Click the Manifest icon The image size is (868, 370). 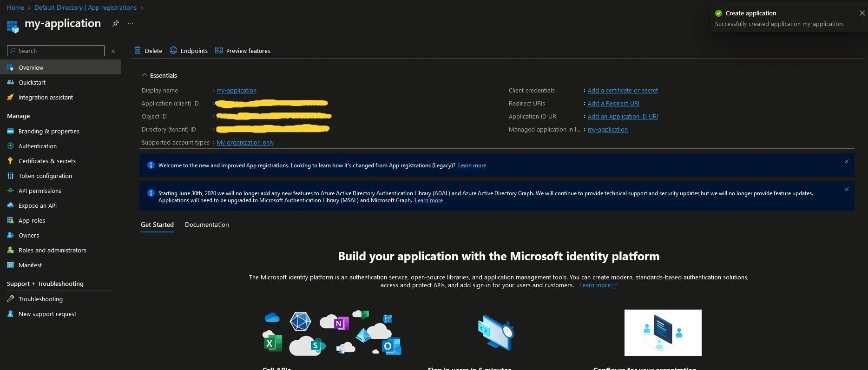(x=10, y=265)
